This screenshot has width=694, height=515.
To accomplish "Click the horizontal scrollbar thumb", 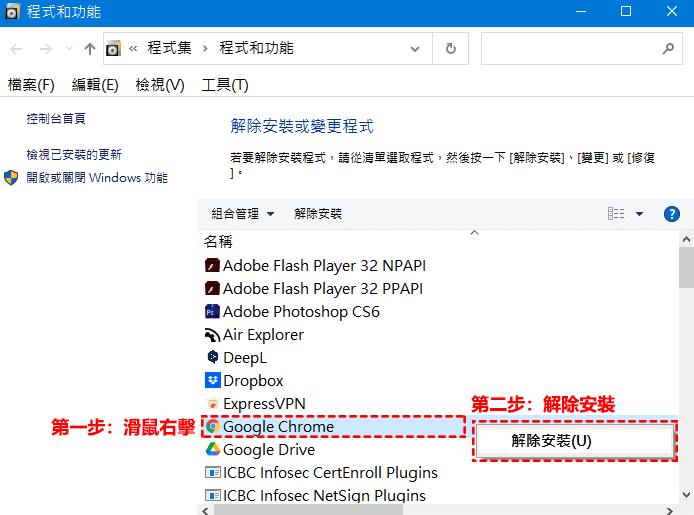I will 308,511.
